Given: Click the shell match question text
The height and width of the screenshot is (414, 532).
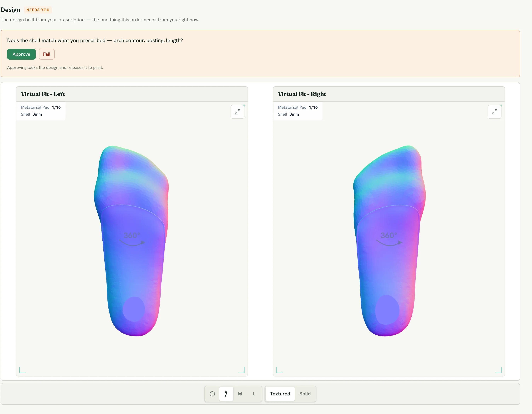Looking at the screenshot, I should [95, 40].
